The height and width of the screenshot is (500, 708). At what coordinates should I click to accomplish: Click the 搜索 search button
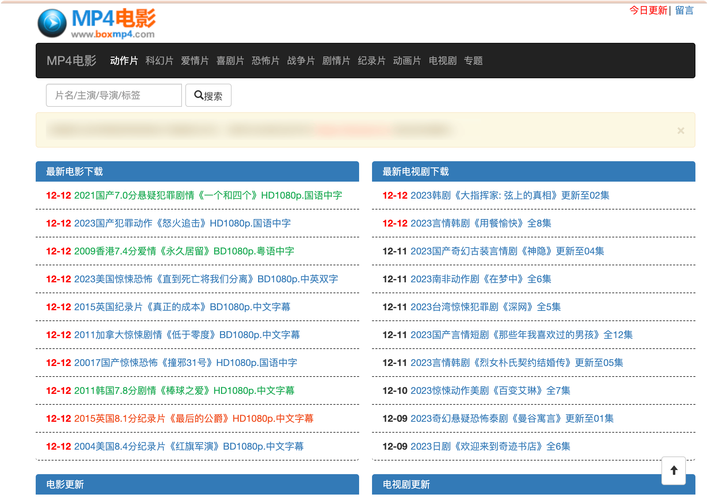[x=209, y=96]
